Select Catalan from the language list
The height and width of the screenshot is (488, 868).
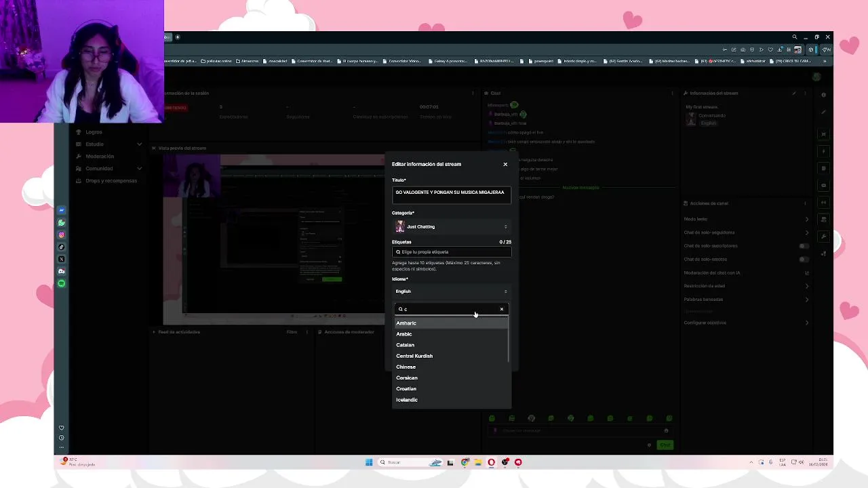451,345
